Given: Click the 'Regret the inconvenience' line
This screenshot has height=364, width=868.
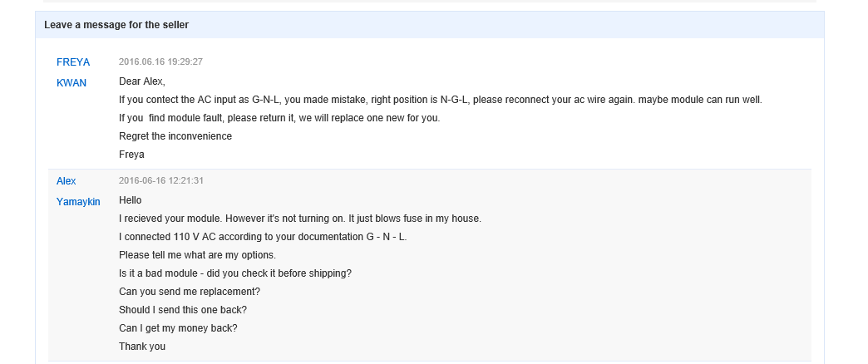Looking at the screenshot, I should tap(175, 136).
